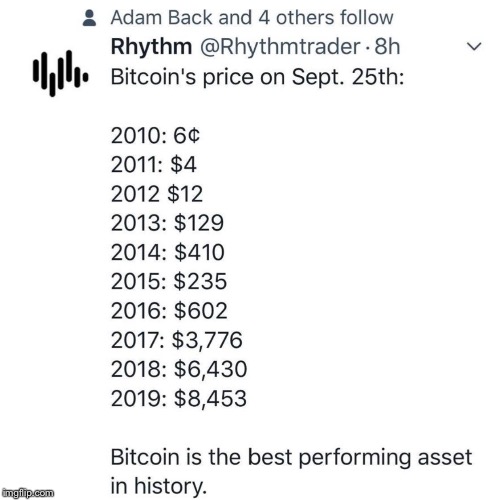Click the 2015: $235 line

coord(169,281)
